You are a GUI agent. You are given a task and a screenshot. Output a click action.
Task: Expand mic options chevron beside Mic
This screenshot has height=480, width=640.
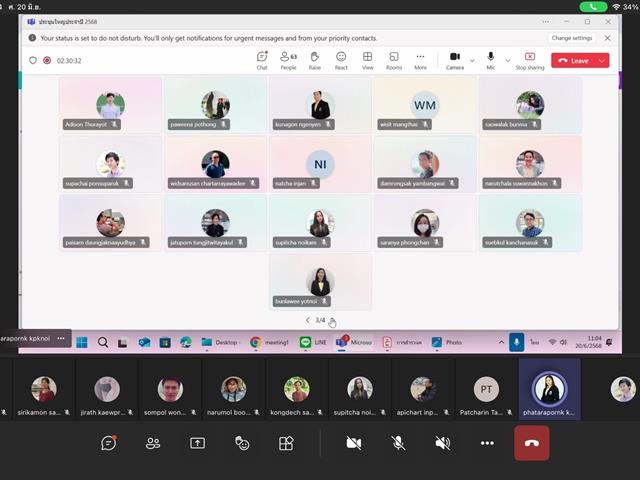[508, 60]
